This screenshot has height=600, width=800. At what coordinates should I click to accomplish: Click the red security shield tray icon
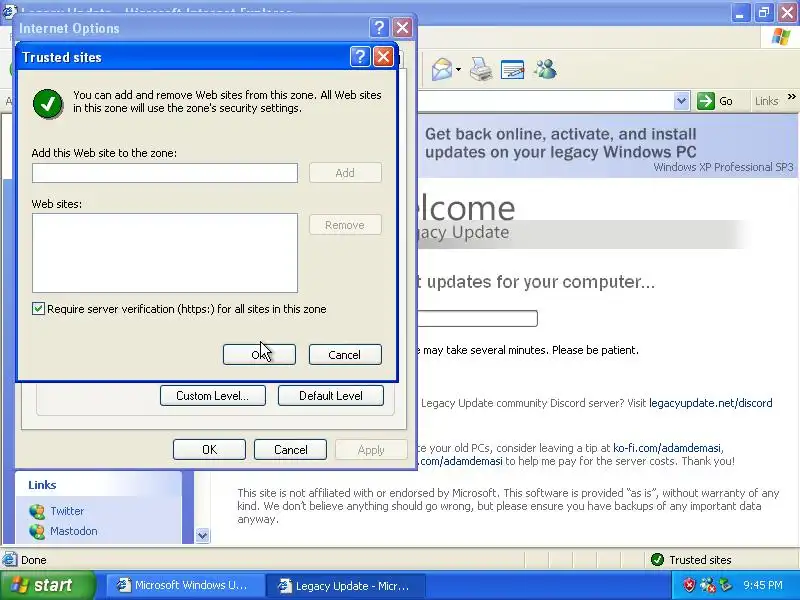pyautogui.click(x=689, y=585)
